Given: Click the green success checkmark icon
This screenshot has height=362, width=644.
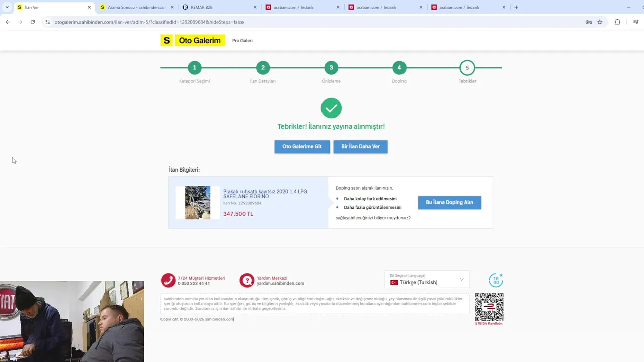Looking at the screenshot, I should coord(331,108).
